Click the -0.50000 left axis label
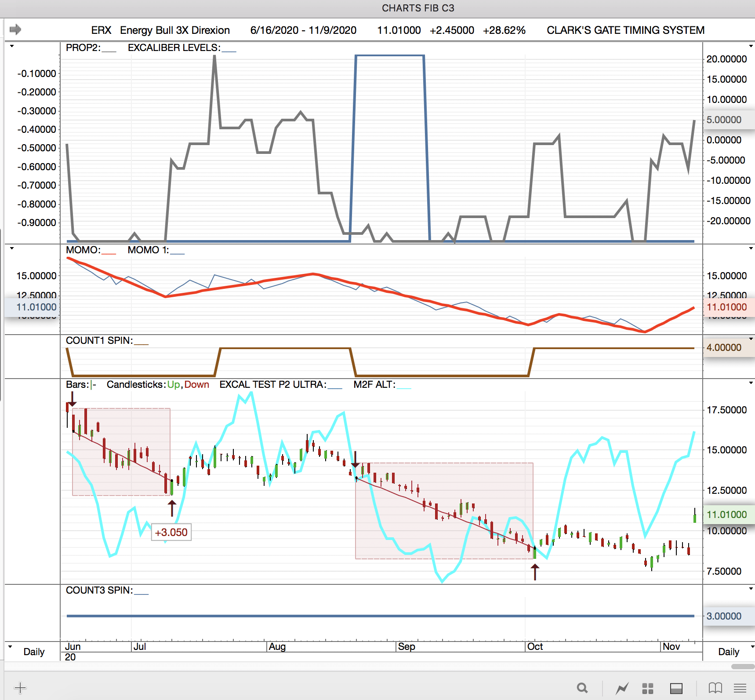The image size is (755, 700). (36, 148)
